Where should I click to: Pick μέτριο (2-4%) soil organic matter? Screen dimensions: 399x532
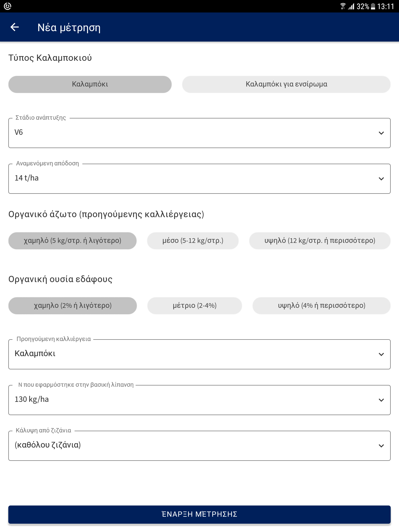tap(195, 306)
